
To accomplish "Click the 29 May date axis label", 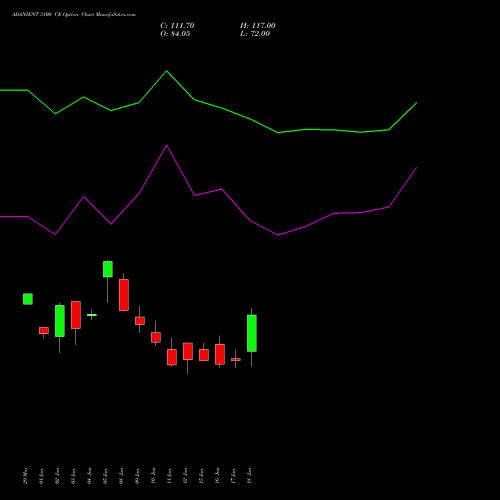I will 26,476.
